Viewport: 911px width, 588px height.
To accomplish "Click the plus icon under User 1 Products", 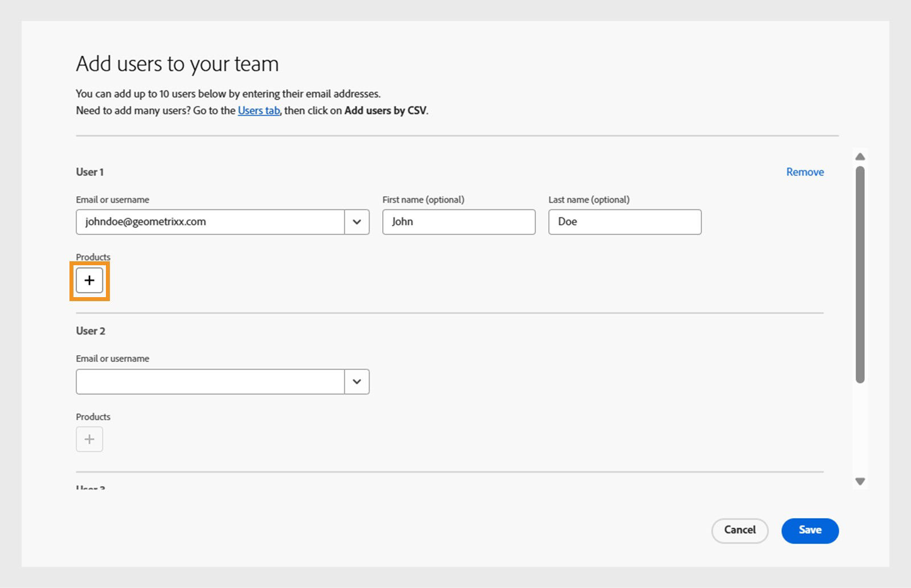I will [89, 280].
